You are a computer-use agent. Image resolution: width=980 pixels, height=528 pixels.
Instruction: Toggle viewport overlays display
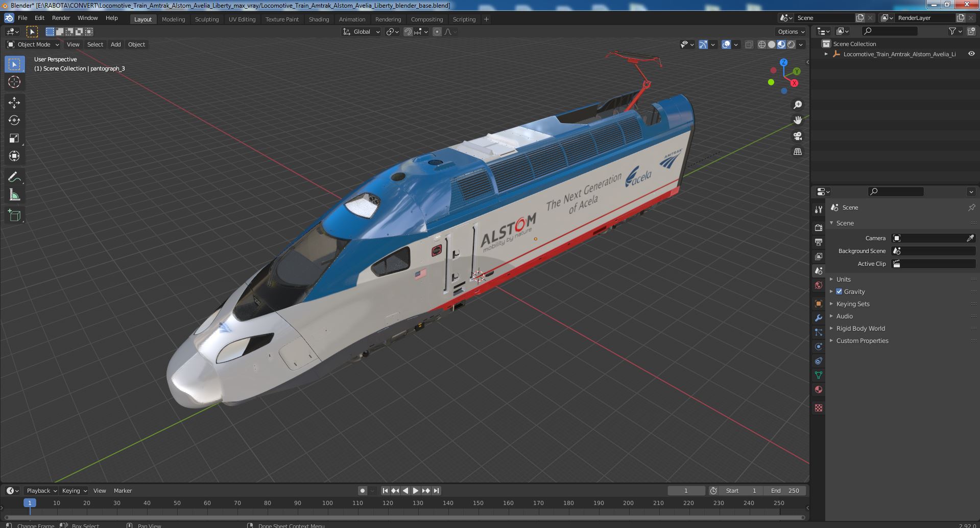point(726,44)
